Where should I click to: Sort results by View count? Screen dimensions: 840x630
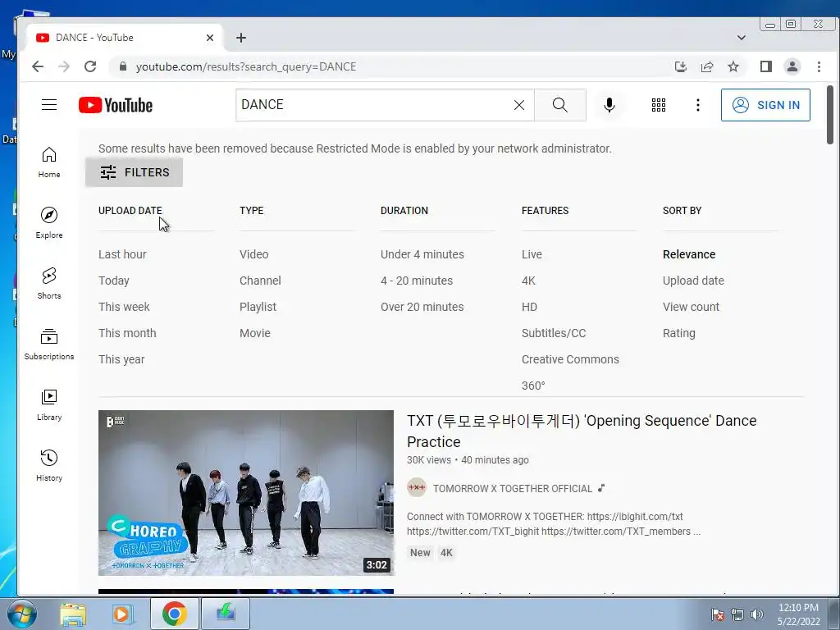pyautogui.click(x=691, y=307)
